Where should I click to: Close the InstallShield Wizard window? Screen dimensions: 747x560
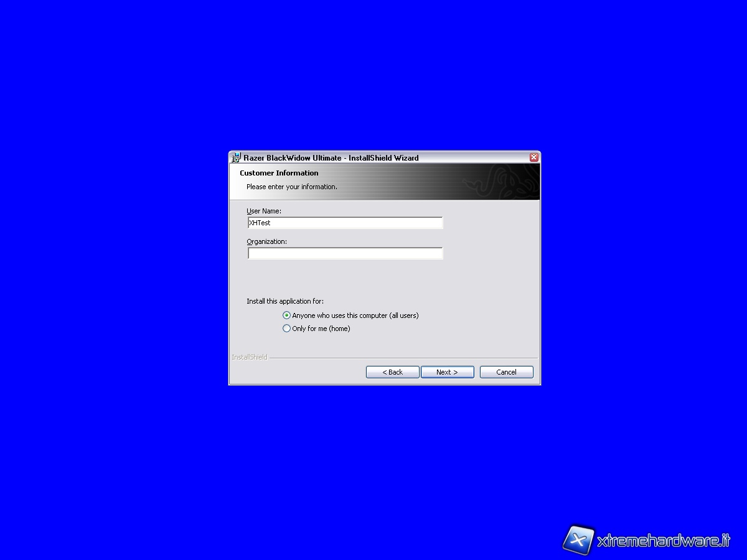(x=533, y=157)
